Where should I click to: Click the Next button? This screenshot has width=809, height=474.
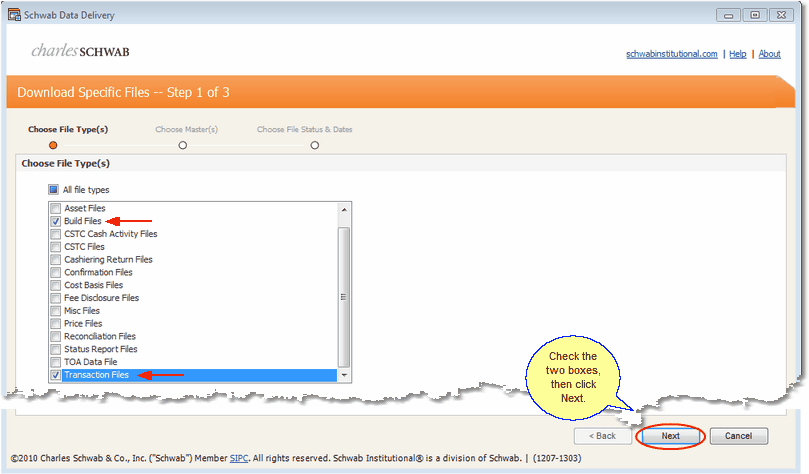pos(670,436)
